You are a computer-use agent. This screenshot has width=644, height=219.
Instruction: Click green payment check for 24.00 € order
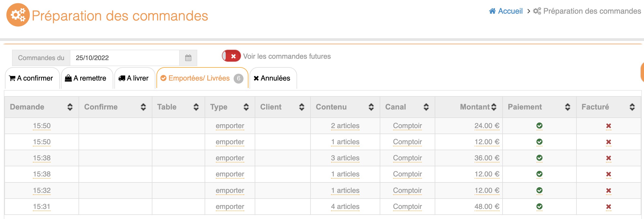(539, 126)
